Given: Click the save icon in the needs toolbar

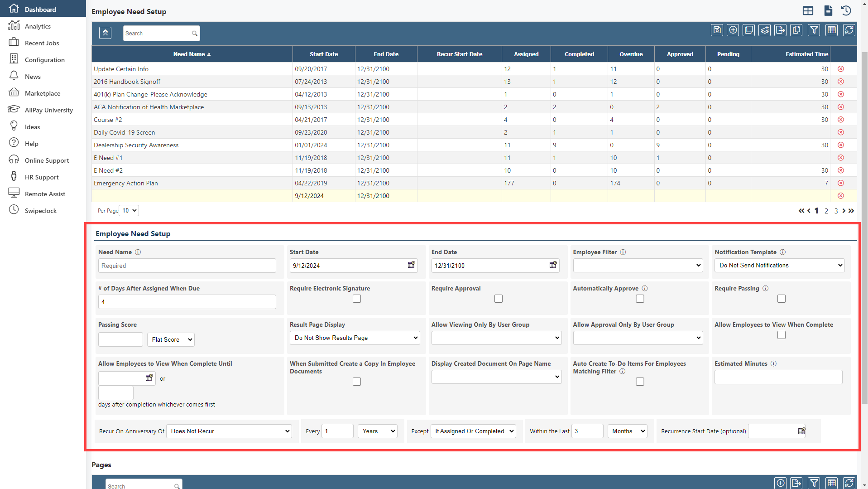Looking at the screenshot, I should [x=717, y=30].
